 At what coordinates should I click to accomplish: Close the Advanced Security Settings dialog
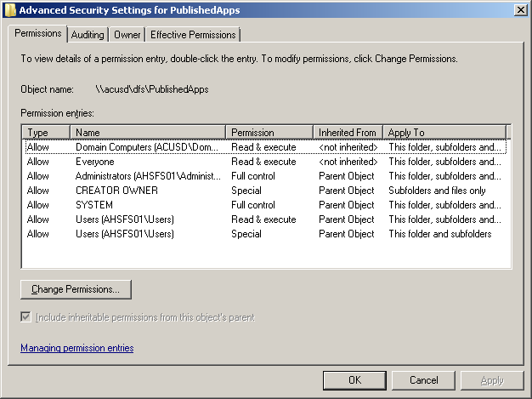tap(520, 10)
